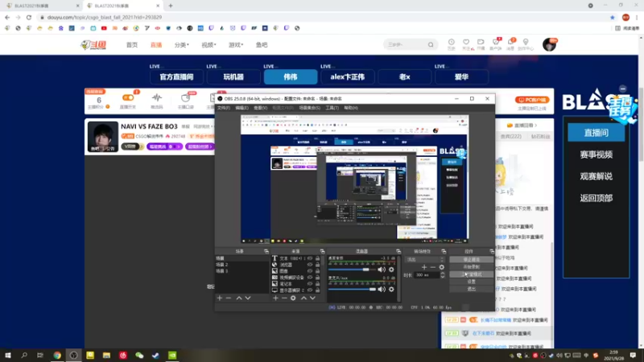Switch to alex卞正伟 live tab

click(348, 76)
